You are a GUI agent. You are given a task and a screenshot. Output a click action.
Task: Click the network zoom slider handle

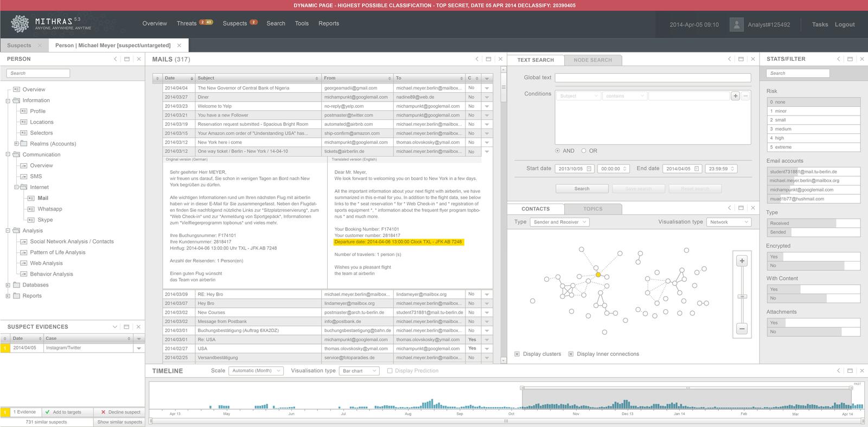coord(742,296)
